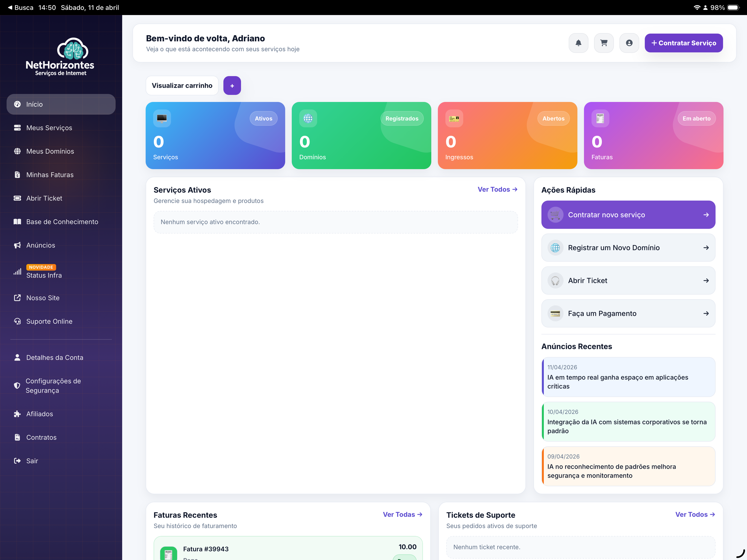Click the credit card icon in Faça um Pagamento
Screen dimensions: 747x560
555,313
